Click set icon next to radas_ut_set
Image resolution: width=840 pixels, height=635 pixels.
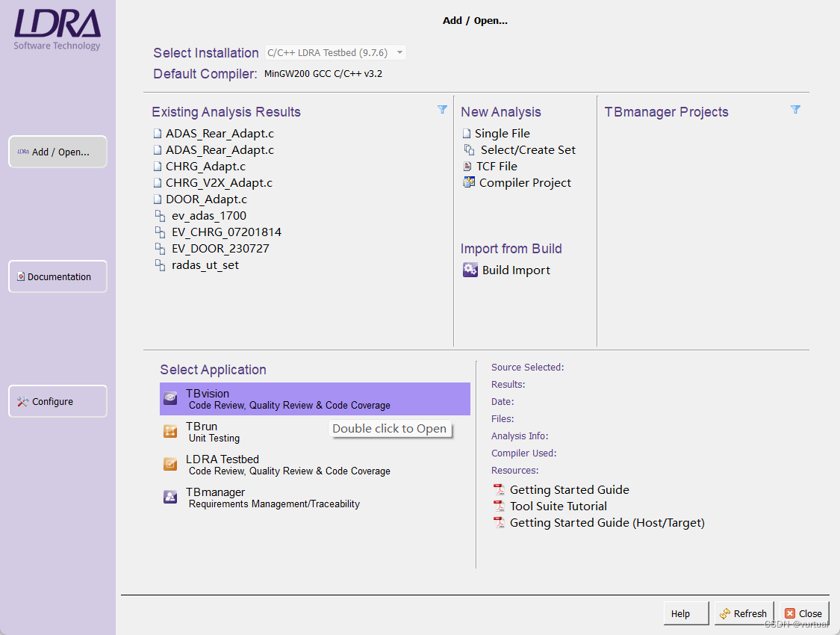160,265
